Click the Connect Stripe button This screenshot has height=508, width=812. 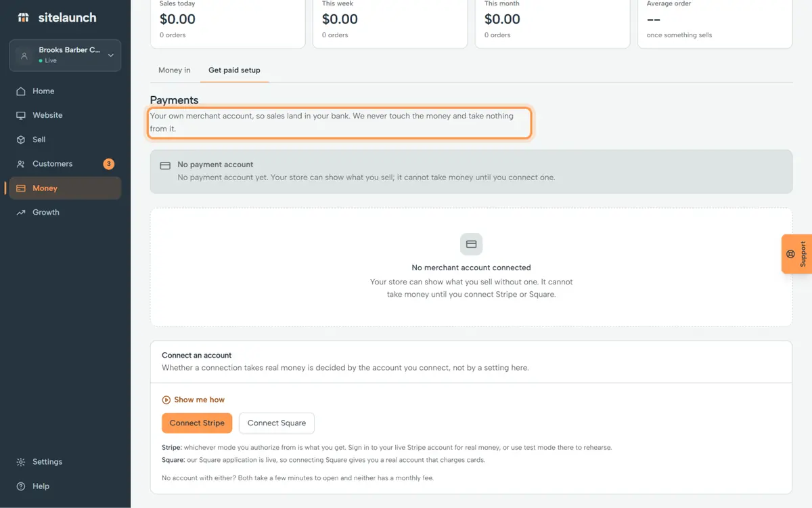click(x=197, y=423)
